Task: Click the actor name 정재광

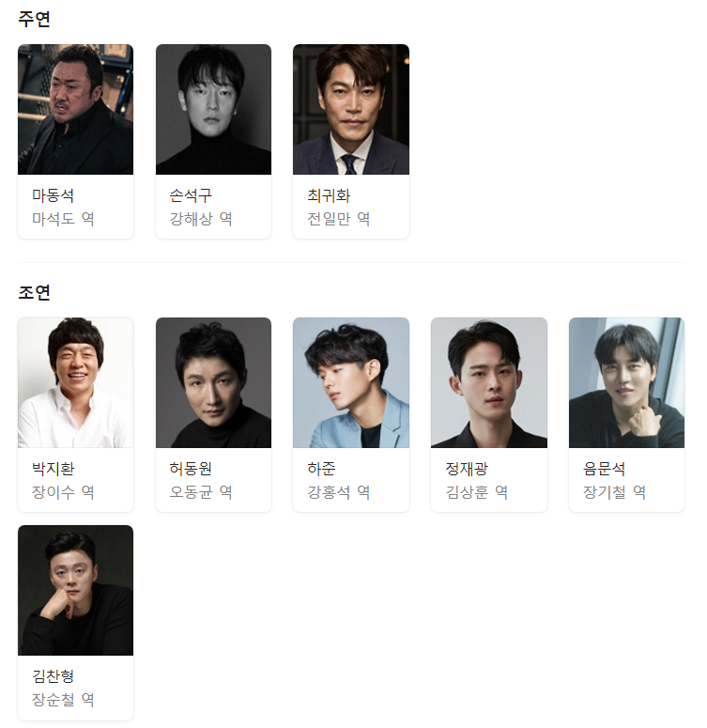Action: click(x=467, y=469)
